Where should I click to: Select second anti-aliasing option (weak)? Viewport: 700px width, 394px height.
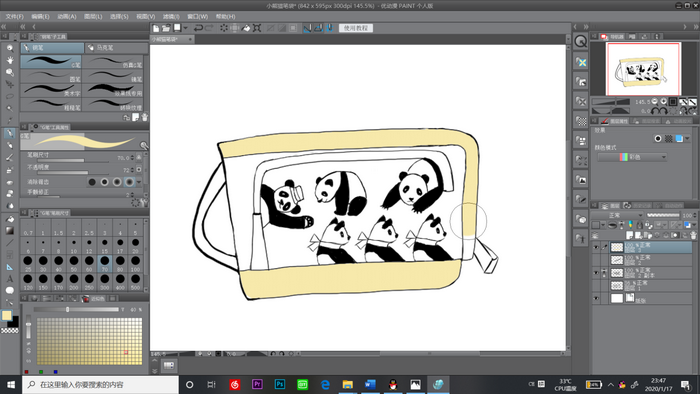tap(104, 182)
